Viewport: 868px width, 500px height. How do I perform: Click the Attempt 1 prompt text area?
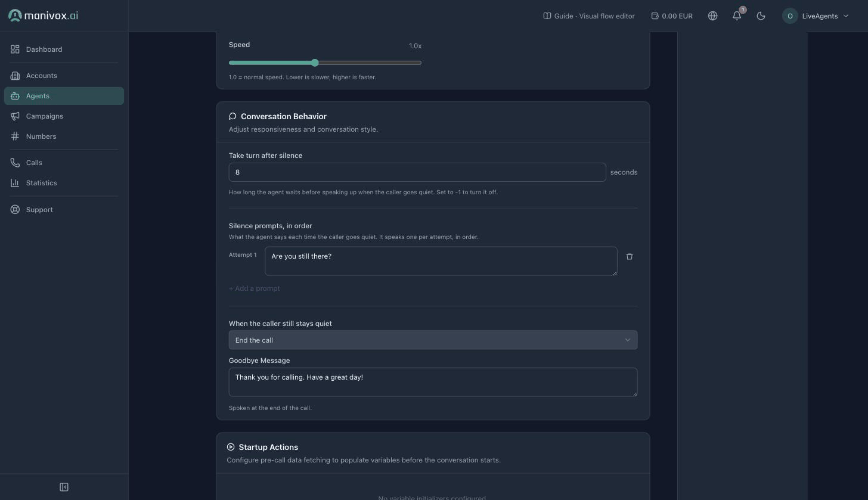441,261
